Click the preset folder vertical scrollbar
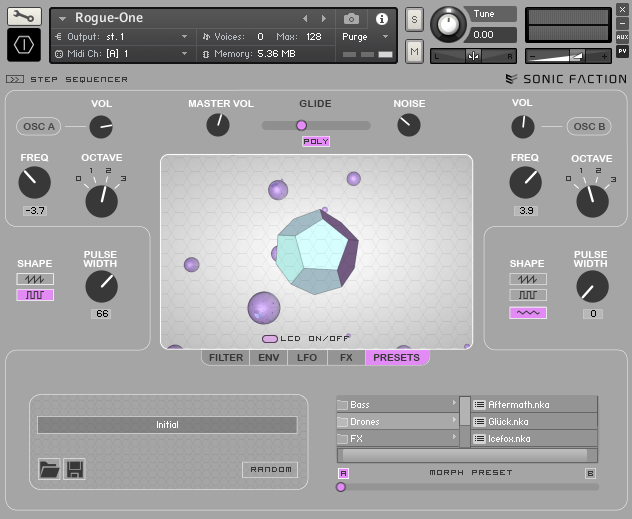The image size is (632, 519). [x=465, y=421]
